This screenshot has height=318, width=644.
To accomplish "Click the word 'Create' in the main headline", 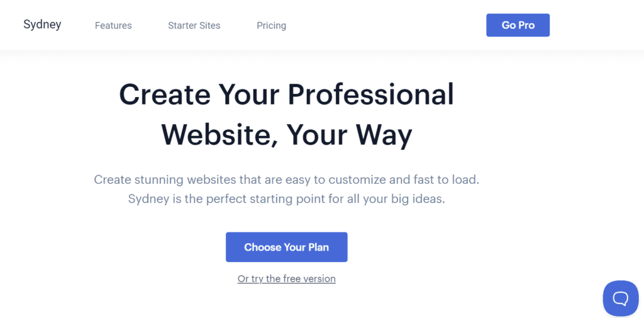I will pyautogui.click(x=165, y=94).
